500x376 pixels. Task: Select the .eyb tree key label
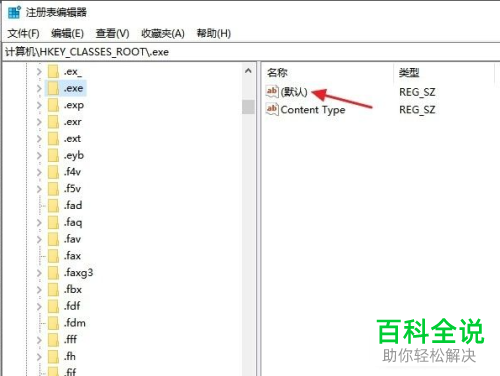click(x=74, y=156)
